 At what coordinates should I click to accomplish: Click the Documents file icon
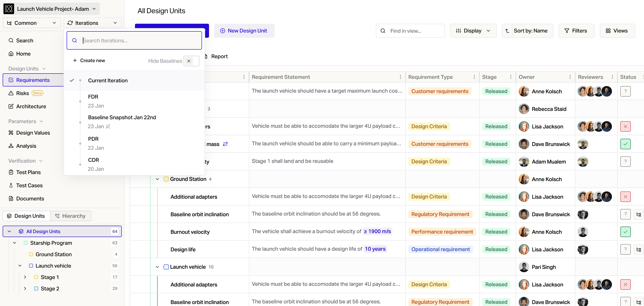pos(11,199)
